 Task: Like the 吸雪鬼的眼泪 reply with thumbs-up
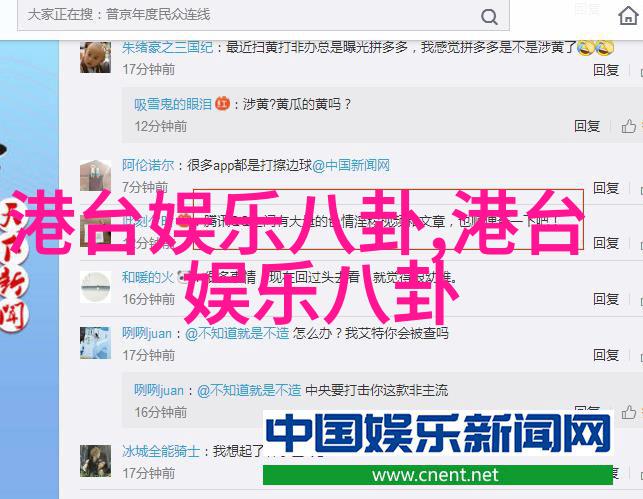tap(628, 126)
